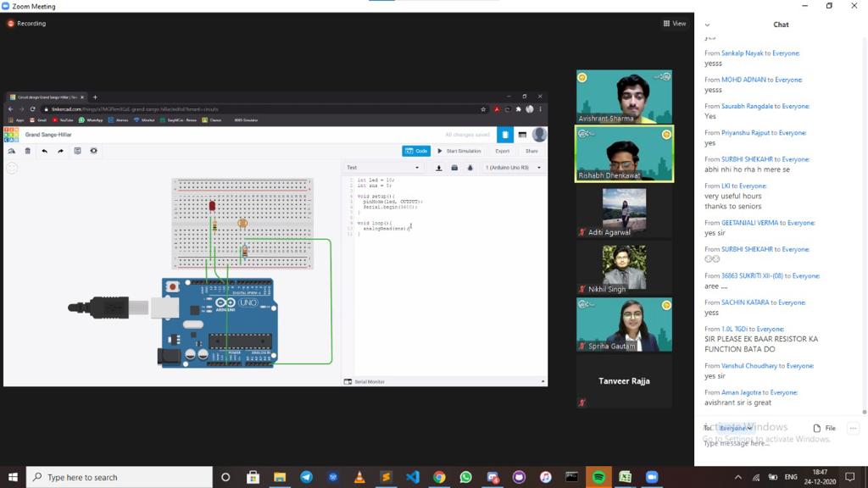Undo the last action in Tinkercad
This screenshot has width=868, height=488.
[x=44, y=151]
